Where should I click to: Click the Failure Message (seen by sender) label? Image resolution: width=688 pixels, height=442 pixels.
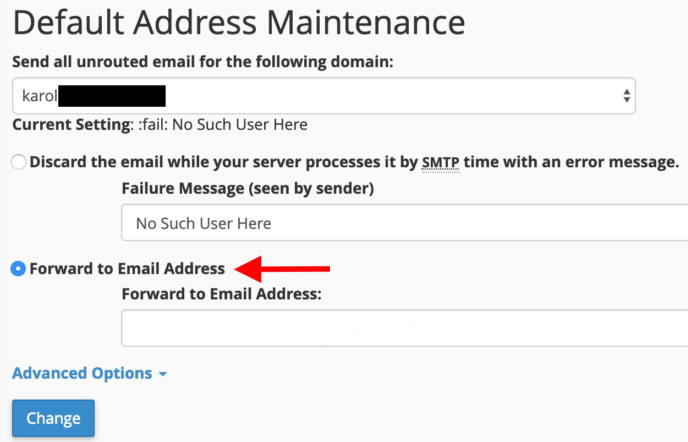coord(248,188)
